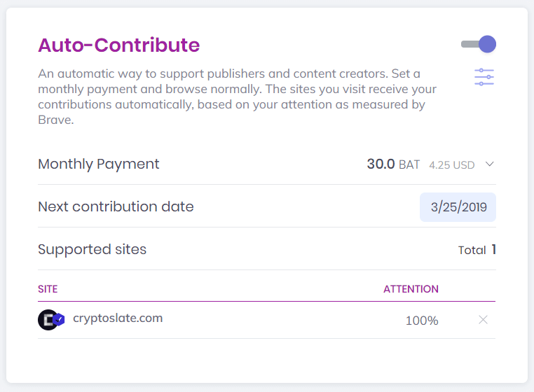The height and width of the screenshot is (392, 534).
Task: Expand the Monthly Payment dropdown chevron
Action: point(490,164)
